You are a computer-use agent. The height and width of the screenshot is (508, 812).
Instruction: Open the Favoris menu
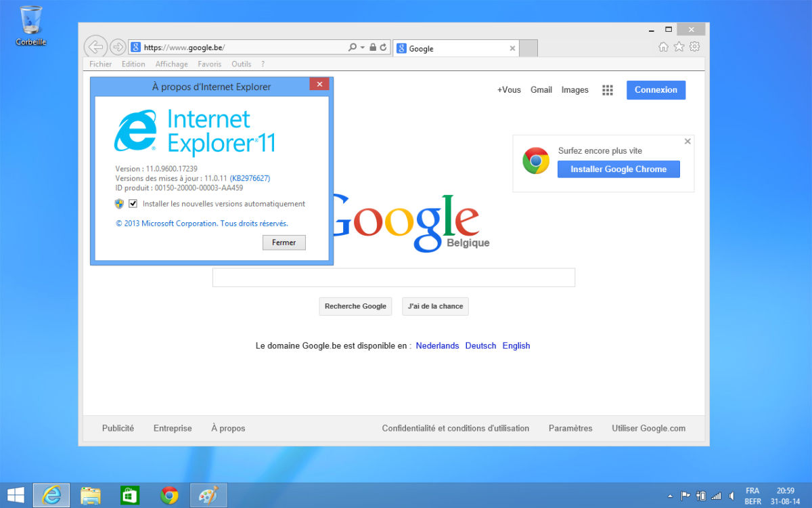210,64
